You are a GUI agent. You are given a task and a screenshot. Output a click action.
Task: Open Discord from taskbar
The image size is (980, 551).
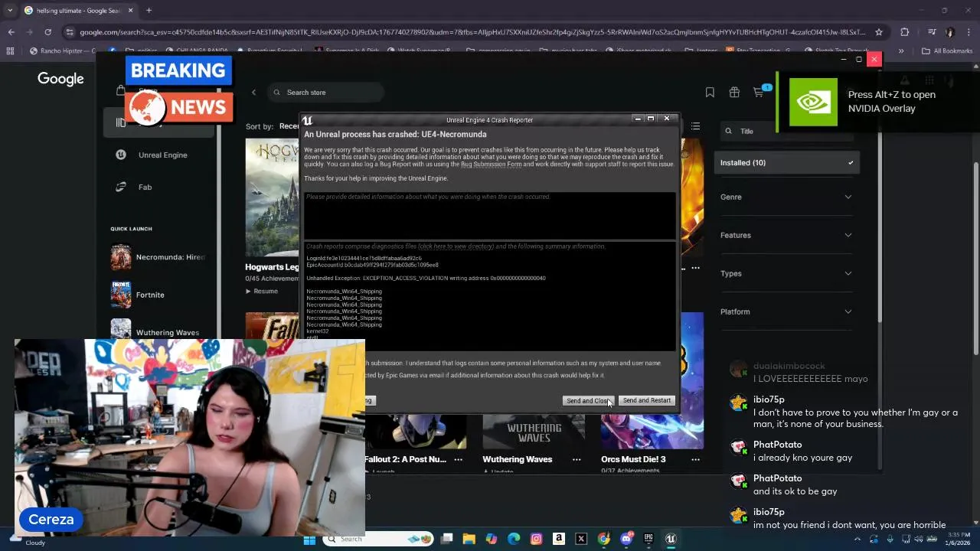[626, 540]
